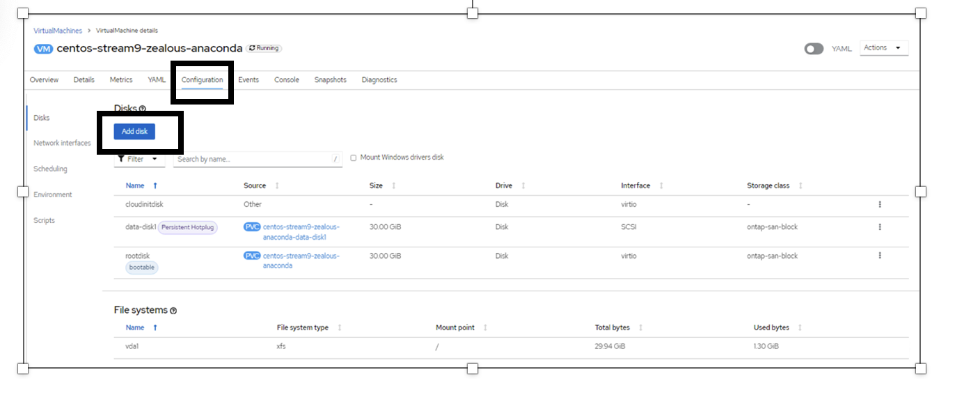Screen dimensions: 980x393
Task: Sort file systems by Used bytes icon
Action: (800, 327)
